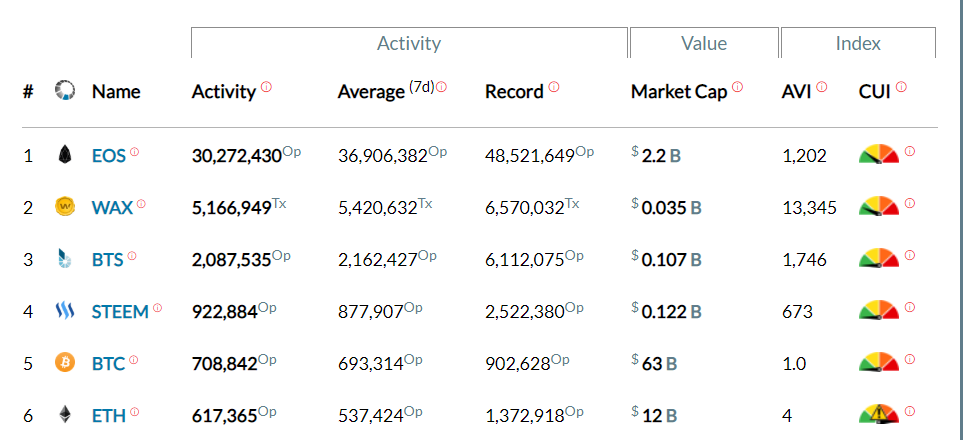Sort table by Activity column header
This screenshot has width=963, height=440.
pyautogui.click(x=223, y=92)
